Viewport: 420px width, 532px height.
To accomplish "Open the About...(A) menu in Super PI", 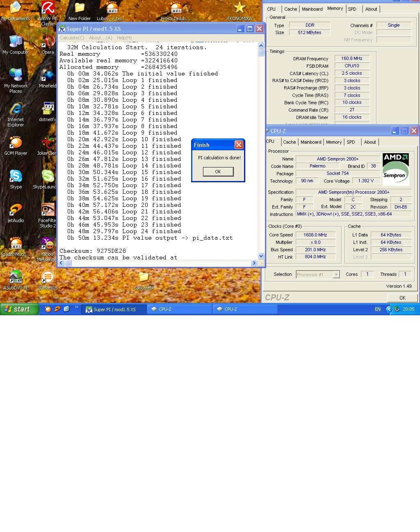I will click(100, 38).
